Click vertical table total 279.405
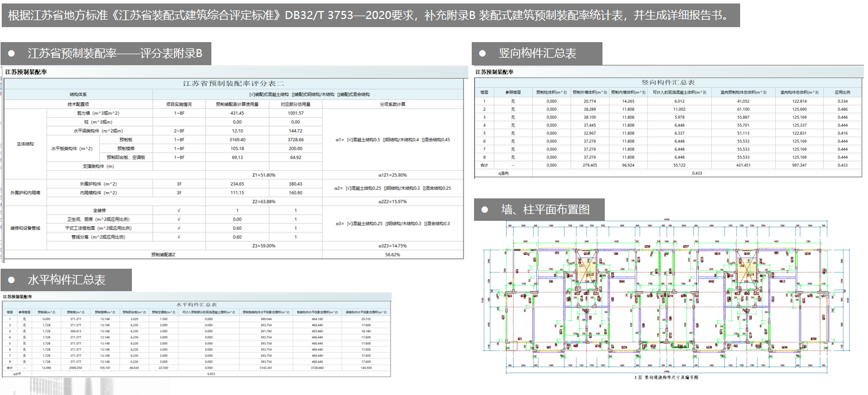 pos(589,165)
